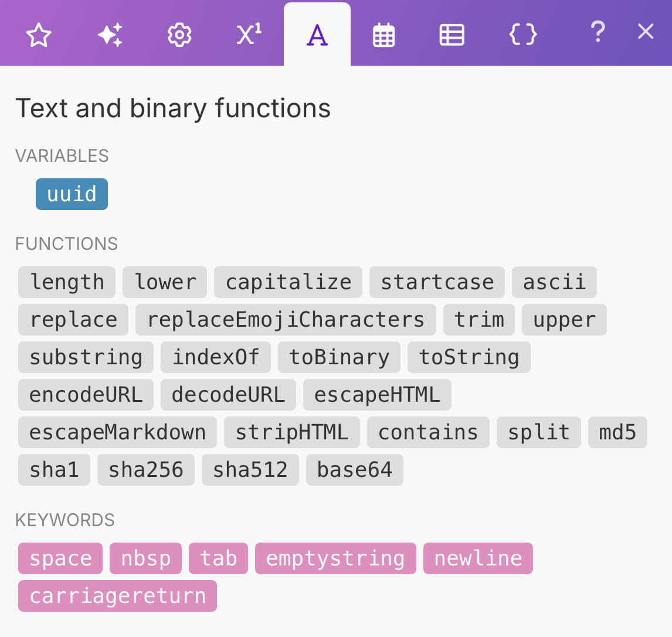Pick the encodeURL function

pos(86,395)
